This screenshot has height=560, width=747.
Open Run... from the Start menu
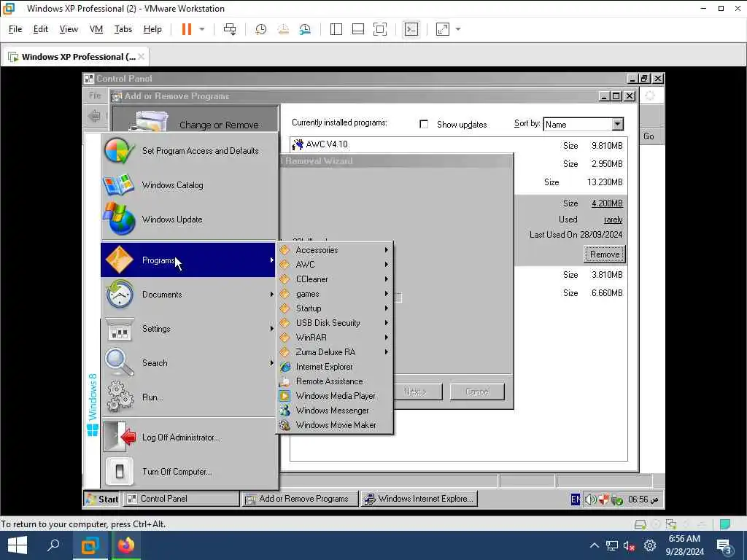click(188, 397)
